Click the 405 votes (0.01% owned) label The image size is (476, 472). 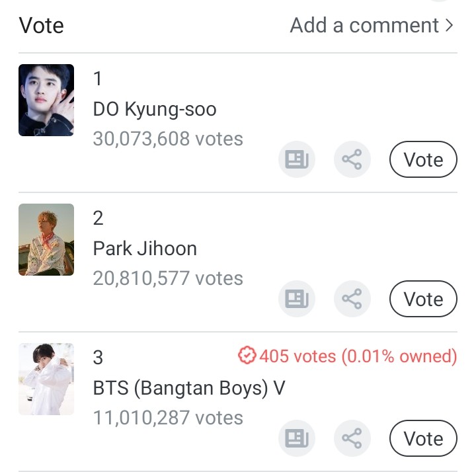point(358,356)
